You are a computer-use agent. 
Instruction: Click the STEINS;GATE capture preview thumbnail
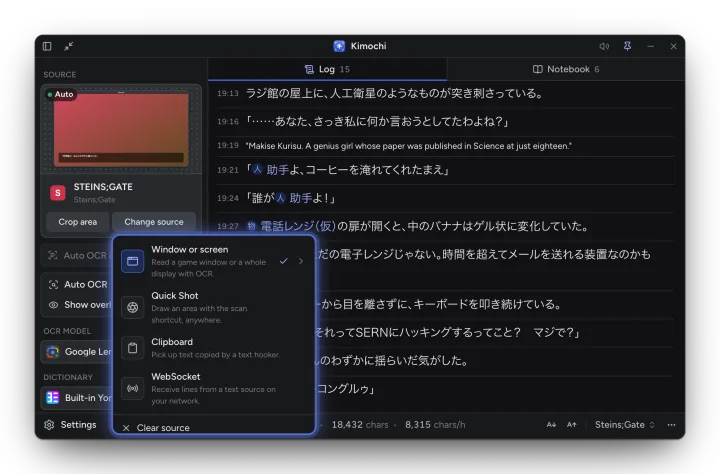pos(121,130)
